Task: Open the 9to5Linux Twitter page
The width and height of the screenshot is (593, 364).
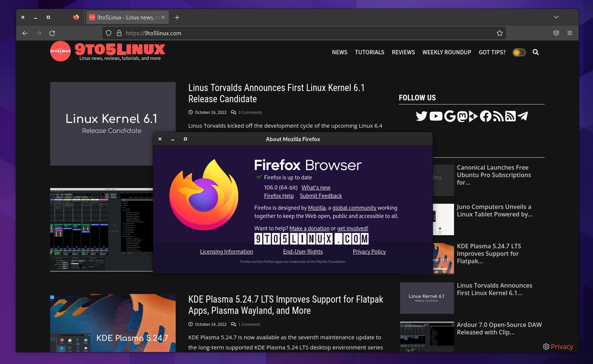Action: click(421, 116)
